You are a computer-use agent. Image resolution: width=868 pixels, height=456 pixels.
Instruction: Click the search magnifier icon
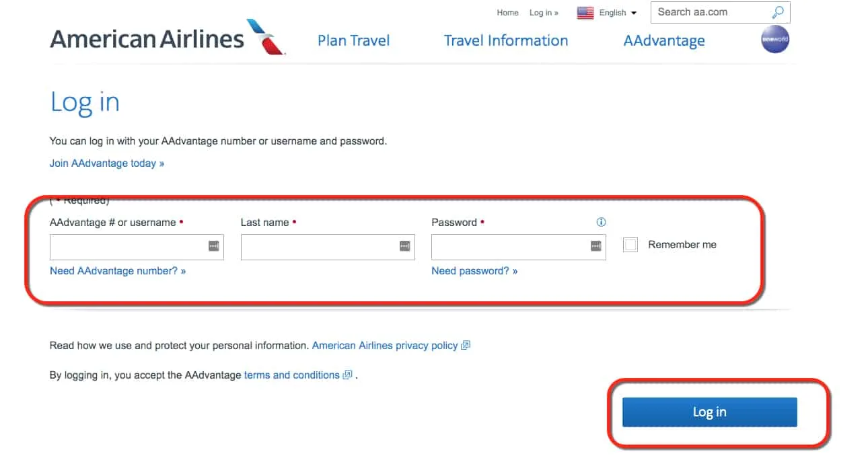tap(778, 12)
